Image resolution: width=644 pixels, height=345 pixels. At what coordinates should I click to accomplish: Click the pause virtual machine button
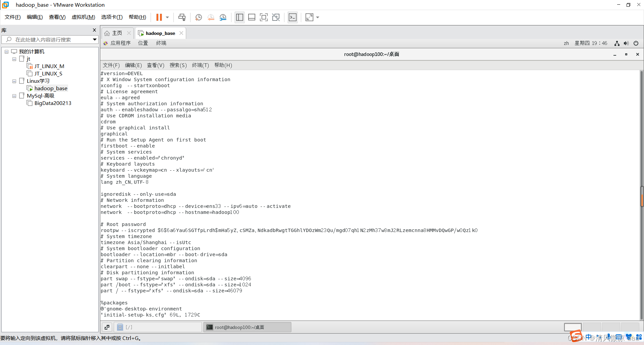pyautogui.click(x=159, y=17)
